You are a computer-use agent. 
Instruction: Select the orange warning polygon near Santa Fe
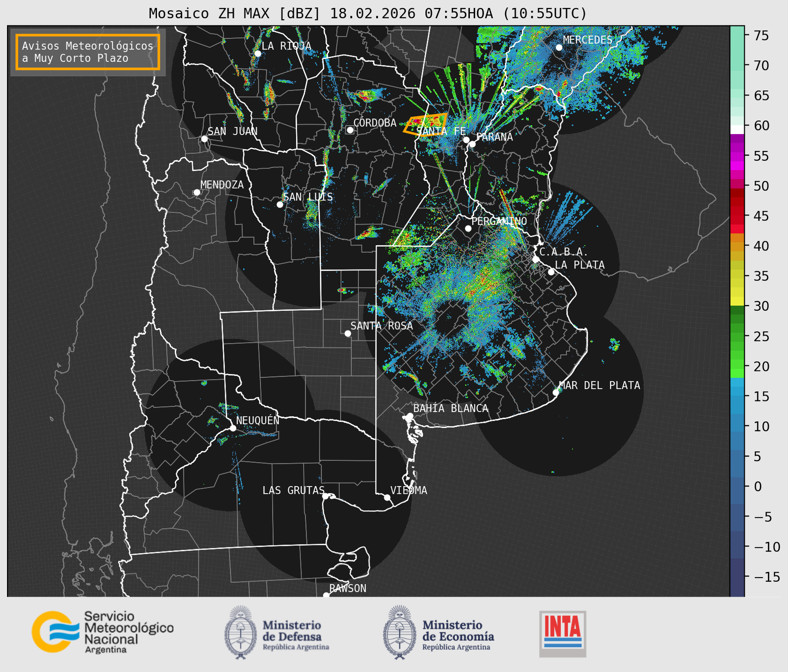coord(426,124)
